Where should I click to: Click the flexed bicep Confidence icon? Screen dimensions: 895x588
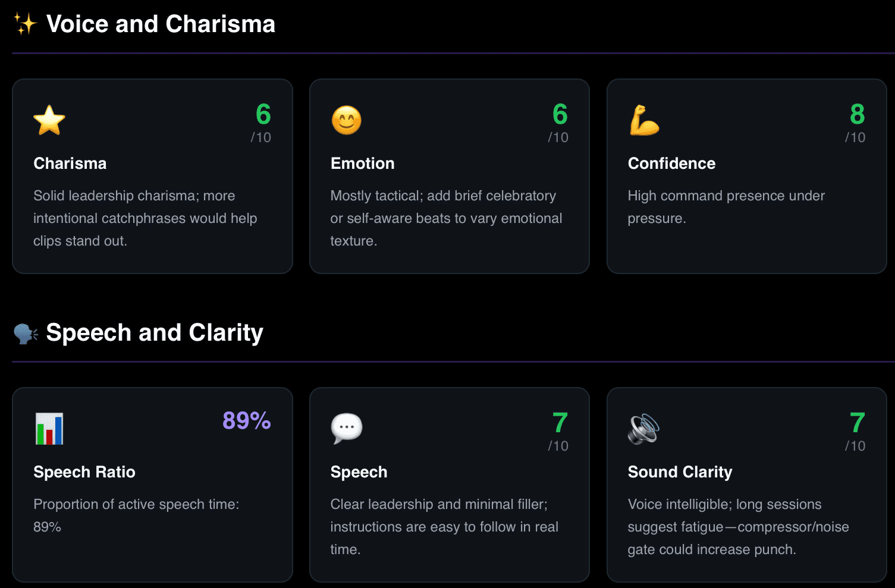pyautogui.click(x=644, y=120)
